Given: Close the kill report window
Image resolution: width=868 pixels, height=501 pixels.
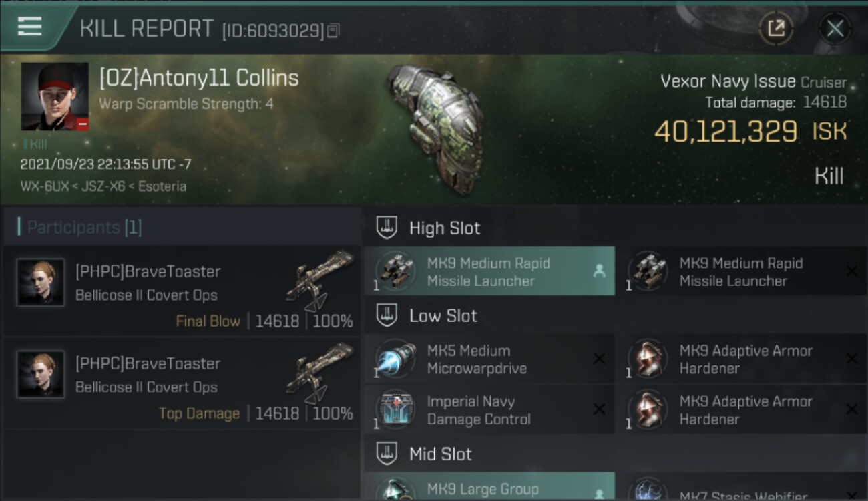Looking at the screenshot, I should [835, 29].
